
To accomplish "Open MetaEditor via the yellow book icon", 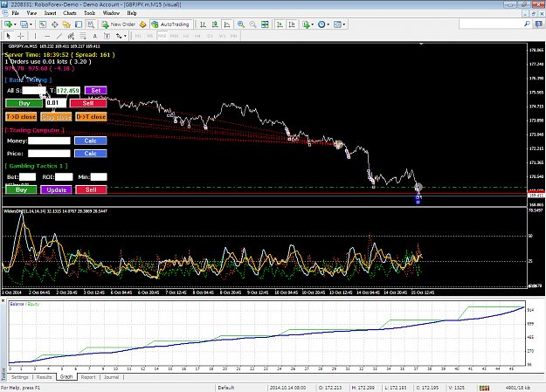I will [142, 24].
